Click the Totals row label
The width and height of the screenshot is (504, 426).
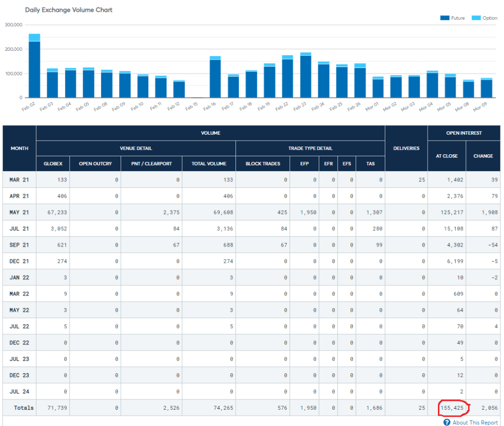coord(24,408)
